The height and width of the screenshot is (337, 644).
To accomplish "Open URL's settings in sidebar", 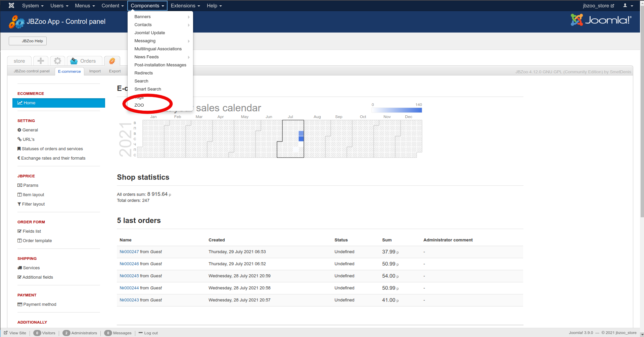I will click(x=26, y=139).
